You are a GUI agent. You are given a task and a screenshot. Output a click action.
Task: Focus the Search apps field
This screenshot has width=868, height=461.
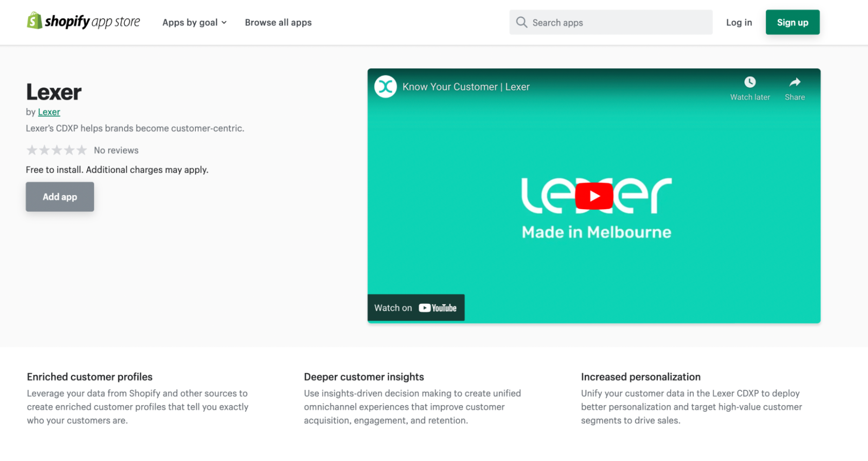coord(611,22)
